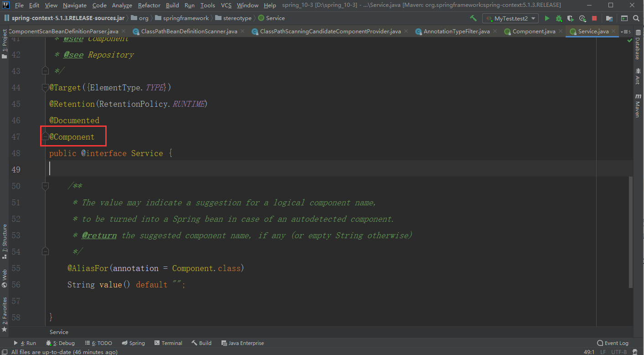
Task: Open the Event Log
Action: (x=613, y=343)
